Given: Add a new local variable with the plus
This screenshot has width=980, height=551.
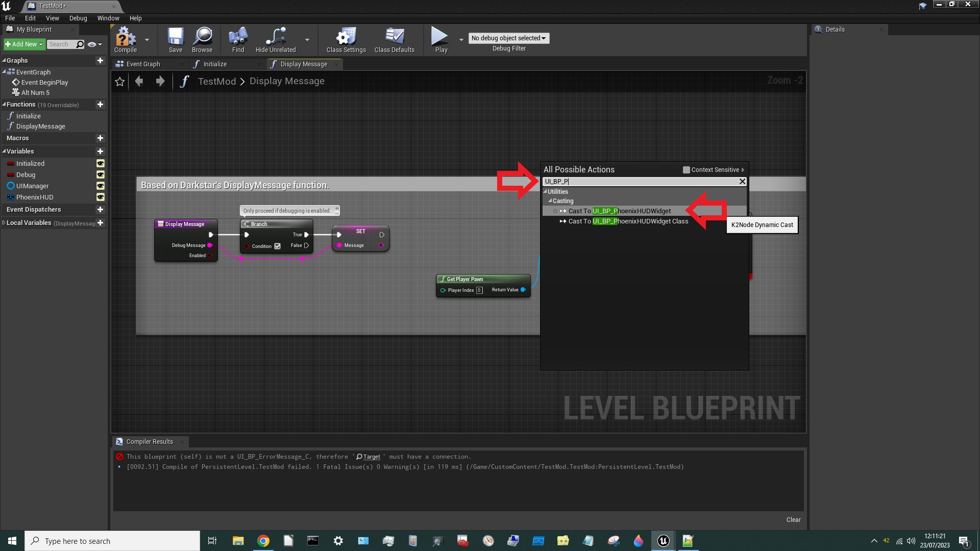Looking at the screenshot, I should (100, 222).
